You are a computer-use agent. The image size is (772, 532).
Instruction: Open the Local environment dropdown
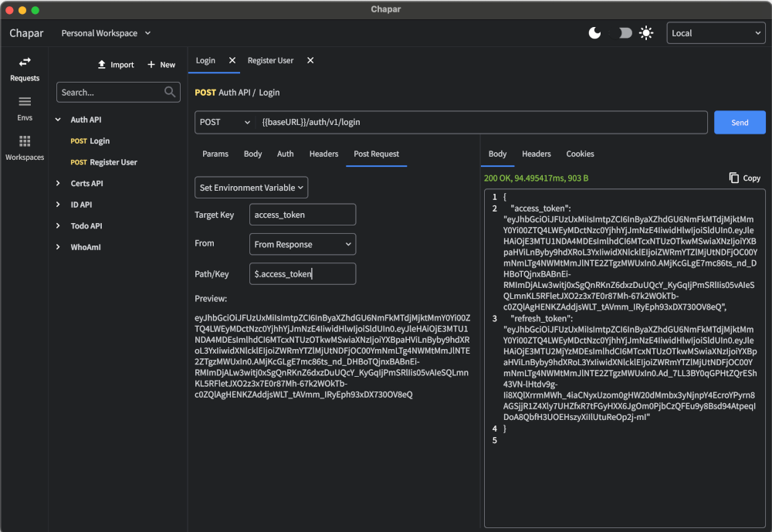point(716,33)
